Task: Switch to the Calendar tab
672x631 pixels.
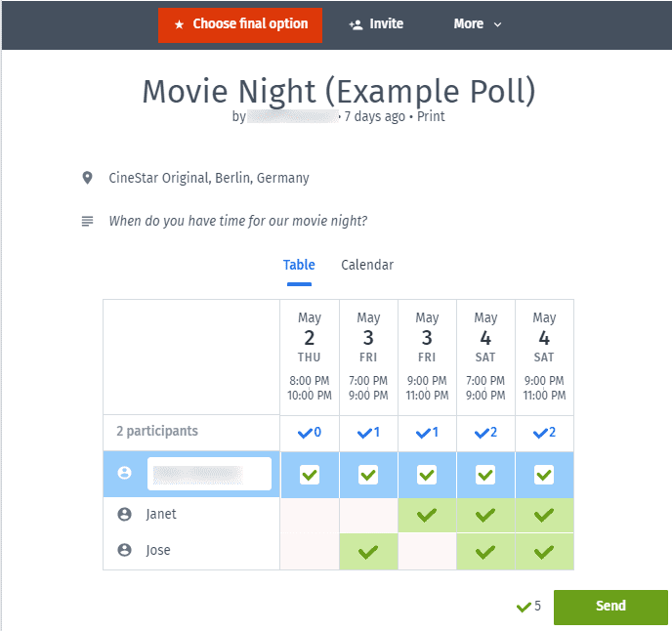Action: 367,265
